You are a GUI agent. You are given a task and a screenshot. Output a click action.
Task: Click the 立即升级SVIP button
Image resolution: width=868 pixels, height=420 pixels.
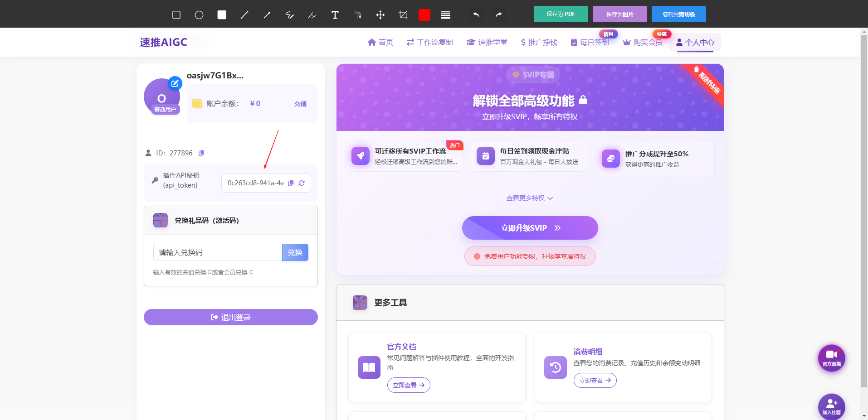coord(530,228)
